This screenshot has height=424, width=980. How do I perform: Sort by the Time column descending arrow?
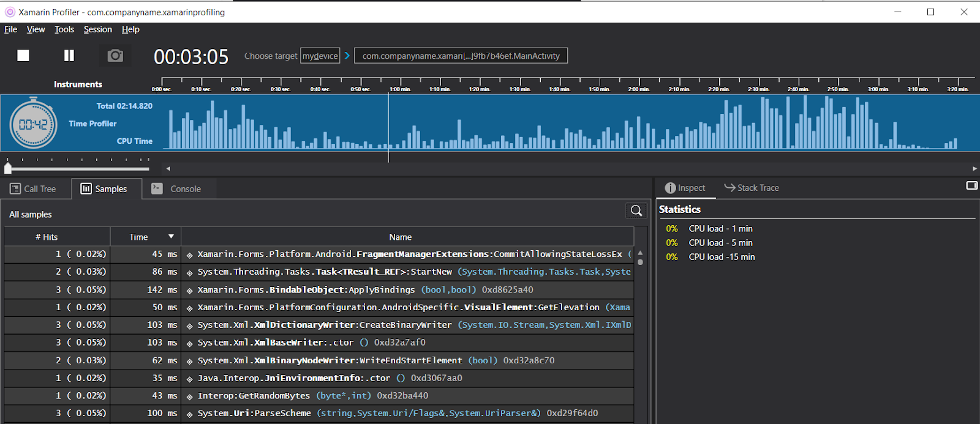point(171,237)
